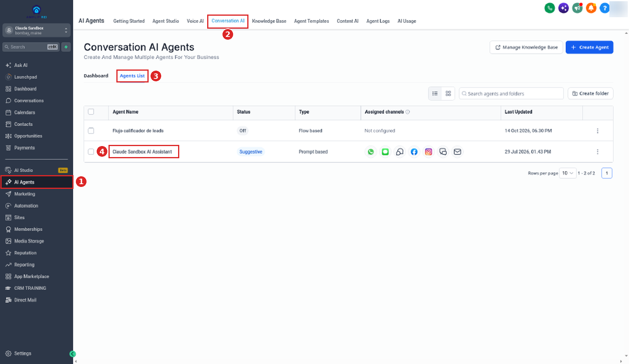Switch to the Agents List tab
This screenshot has width=629, height=364.
coord(132,76)
